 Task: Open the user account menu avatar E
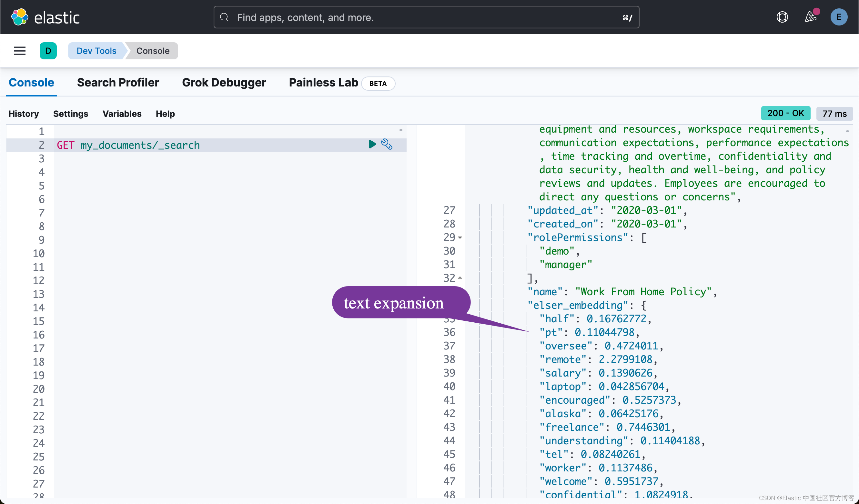(839, 17)
